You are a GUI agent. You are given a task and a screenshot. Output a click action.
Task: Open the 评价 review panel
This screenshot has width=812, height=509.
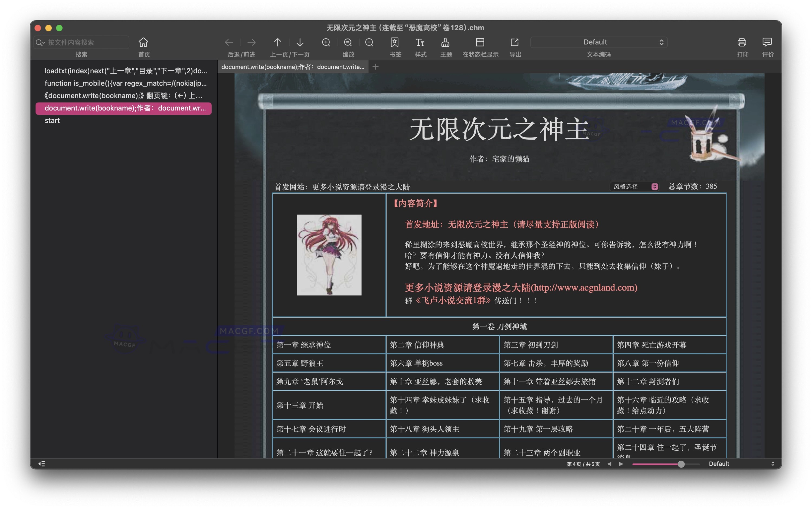[768, 43]
